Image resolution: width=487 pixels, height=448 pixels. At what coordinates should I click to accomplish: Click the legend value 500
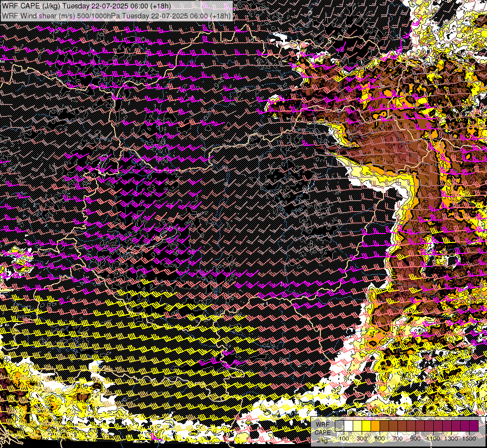coord(380,439)
